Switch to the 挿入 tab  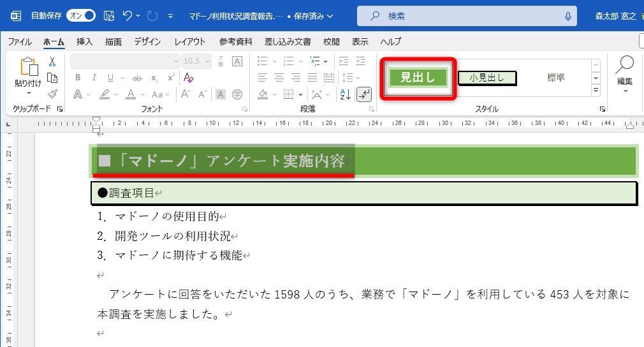(84, 41)
